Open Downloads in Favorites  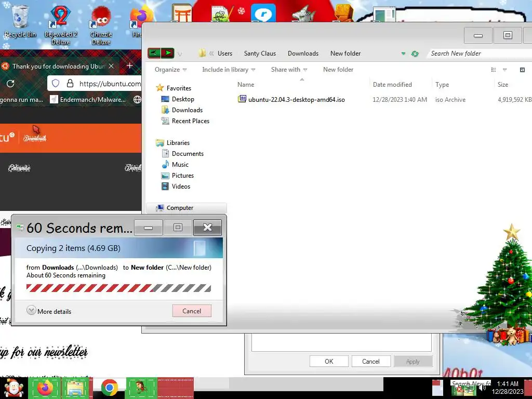pyautogui.click(x=187, y=110)
